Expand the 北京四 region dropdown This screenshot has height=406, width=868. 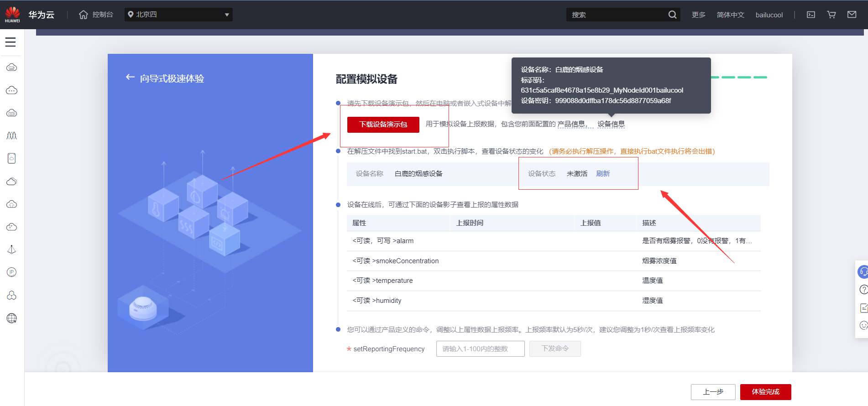pos(178,15)
